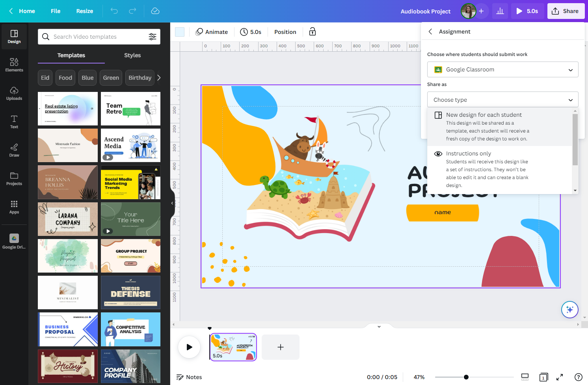Click the Magic assistant sparkle button
The height and width of the screenshot is (385, 588).
570,310
